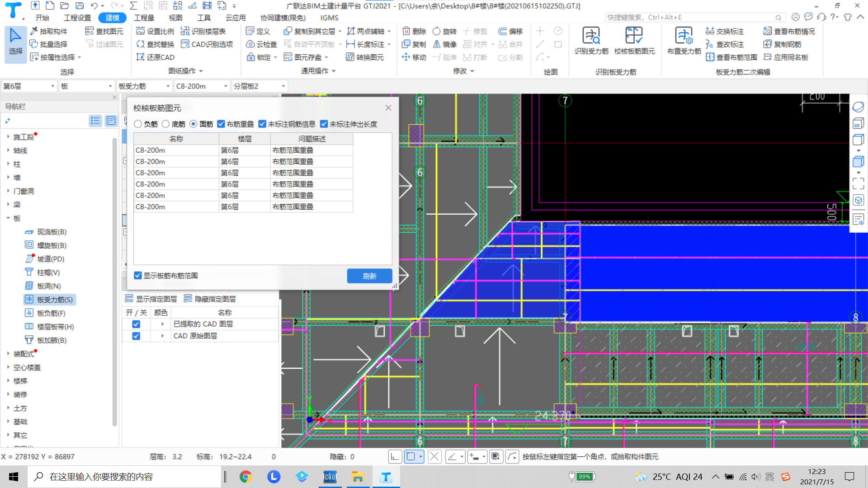
Task: Click 设置比例 set scale tool
Action: click(x=155, y=31)
